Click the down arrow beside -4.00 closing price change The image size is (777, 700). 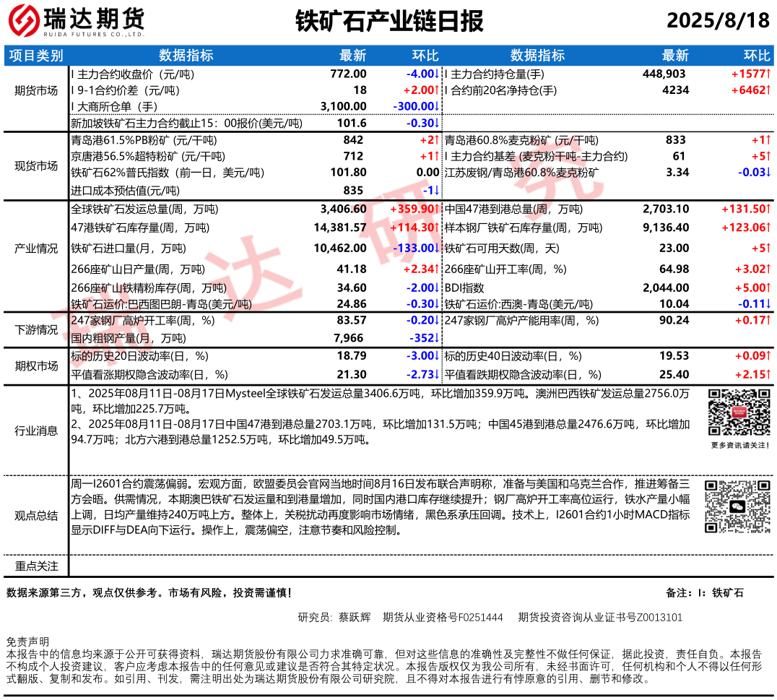tap(437, 74)
